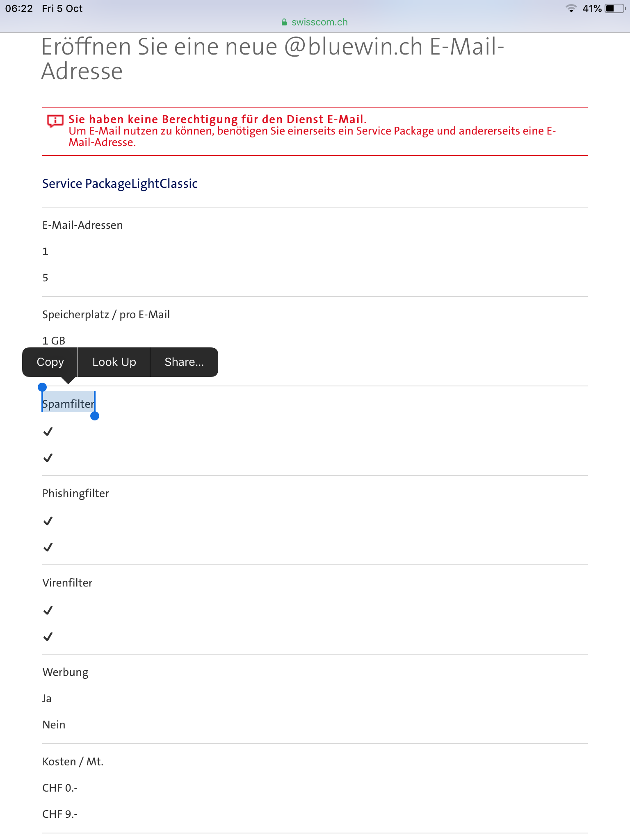Viewport: 630px width, 840px height.
Task: Tap the lower checkmark under Phishingfilter
Action: pos(48,547)
